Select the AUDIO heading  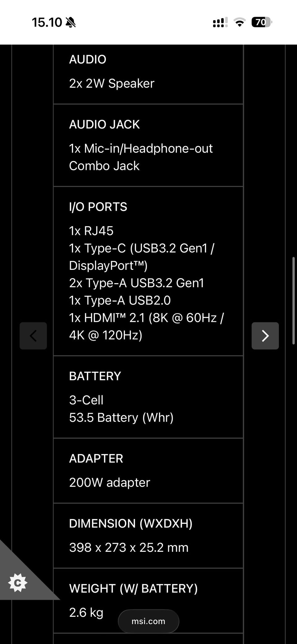88,59
